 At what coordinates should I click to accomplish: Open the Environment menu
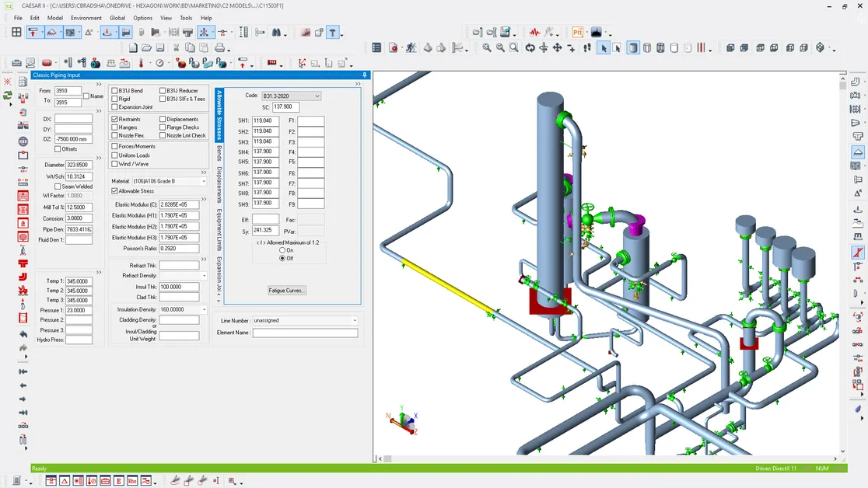point(86,18)
